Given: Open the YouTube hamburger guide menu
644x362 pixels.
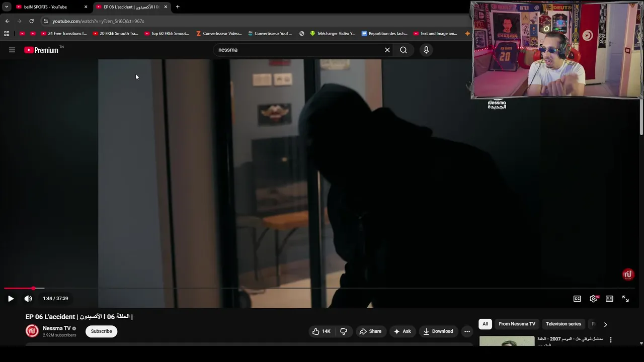Looking at the screenshot, I should 12,50.
